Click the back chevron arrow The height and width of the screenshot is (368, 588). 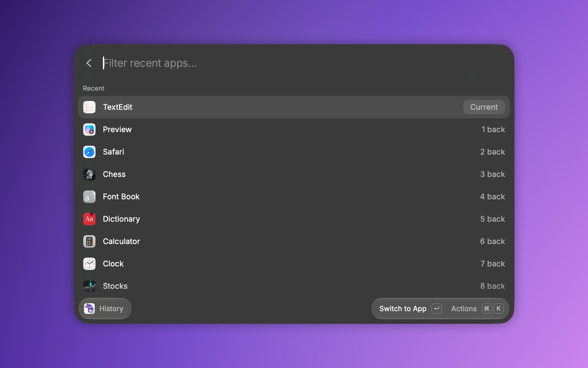pyautogui.click(x=89, y=63)
